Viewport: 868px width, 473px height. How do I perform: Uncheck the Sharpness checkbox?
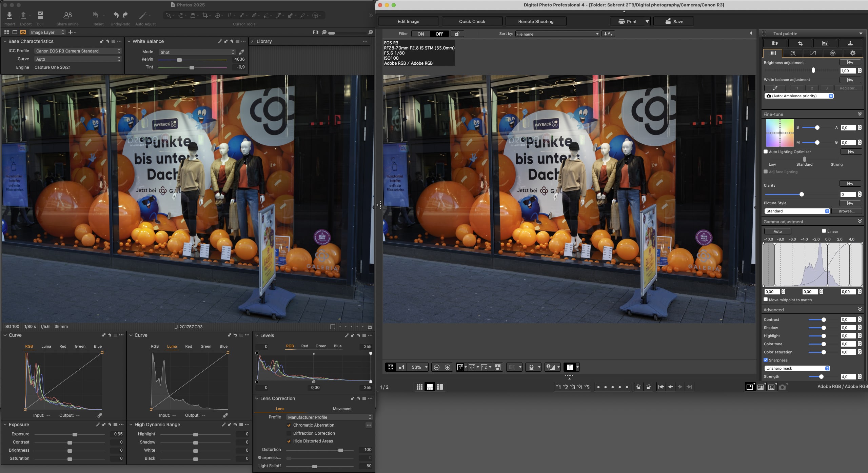click(766, 360)
